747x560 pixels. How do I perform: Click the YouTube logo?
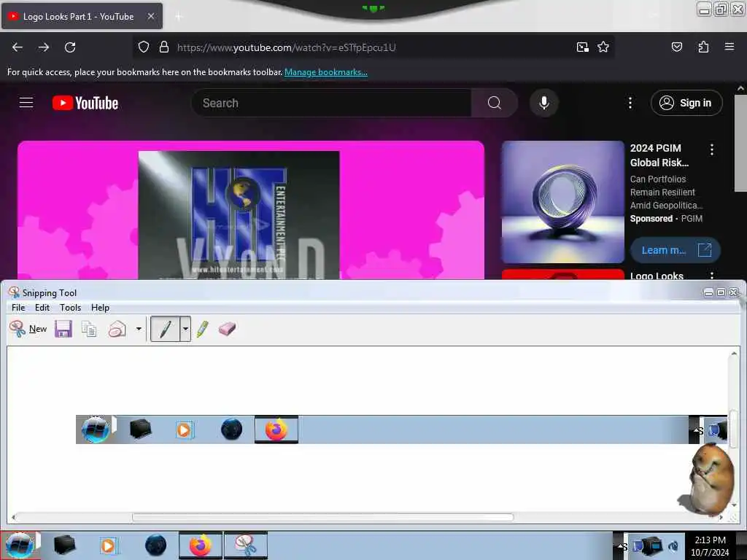click(x=85, y=103)
